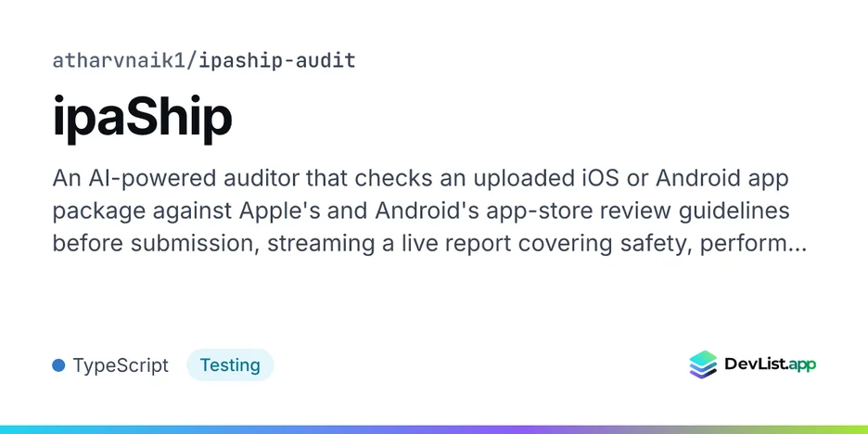Image resolution: width=868 pixels, height=434 pixels.
Task: Click the ipaShip project title
Action: point(142,119)
